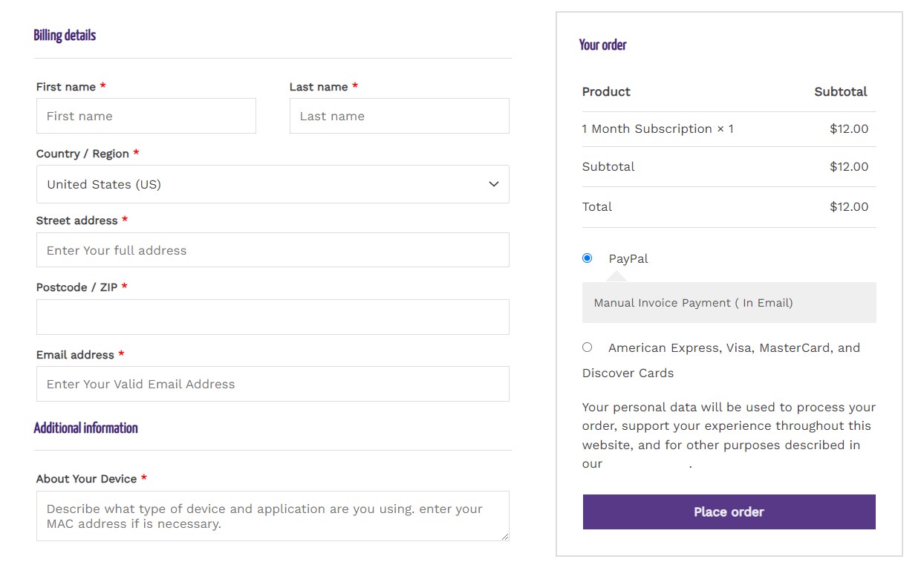Screen dimensions: 924x565
Task: Focus the Email address field
Action: (273, 384)
